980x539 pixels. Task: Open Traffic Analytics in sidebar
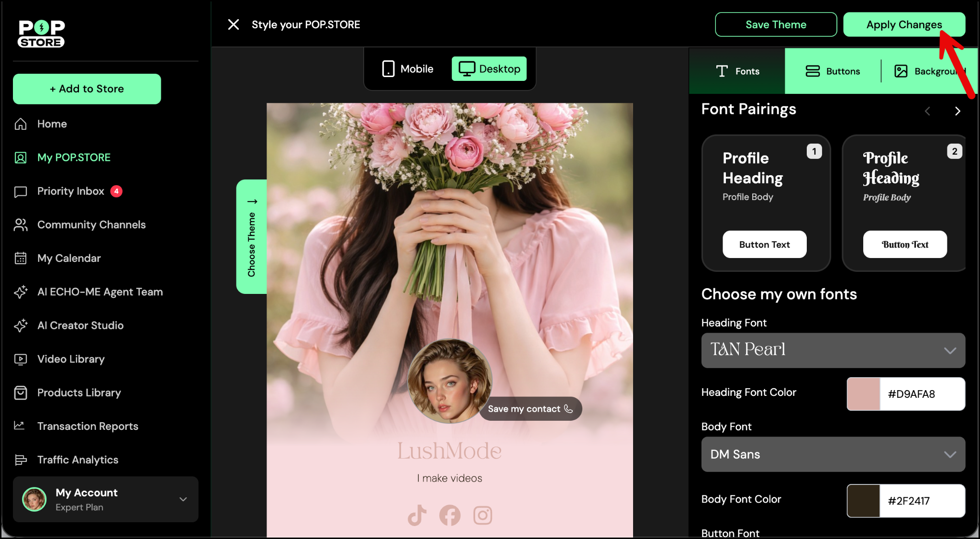click(78, 460)
